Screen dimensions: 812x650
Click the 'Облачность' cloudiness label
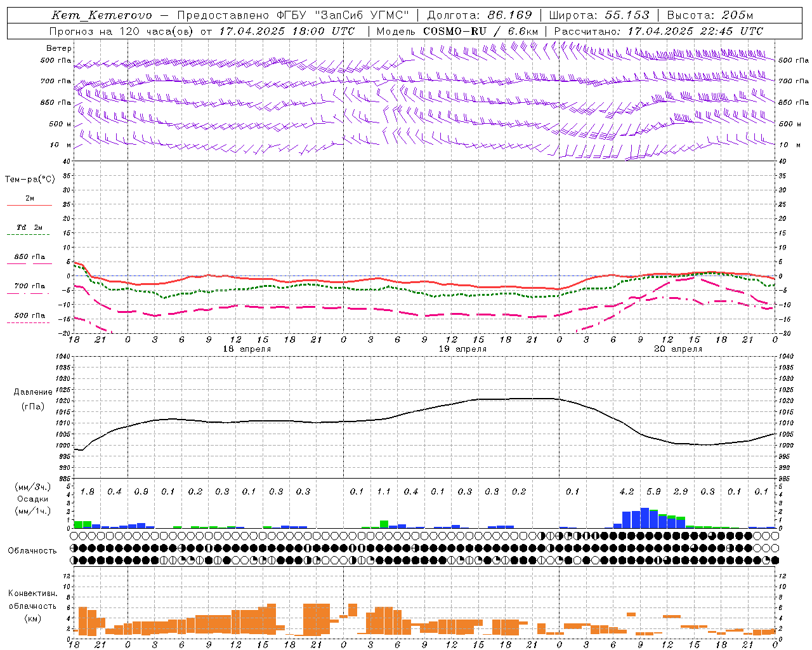(x=32, y=551)
